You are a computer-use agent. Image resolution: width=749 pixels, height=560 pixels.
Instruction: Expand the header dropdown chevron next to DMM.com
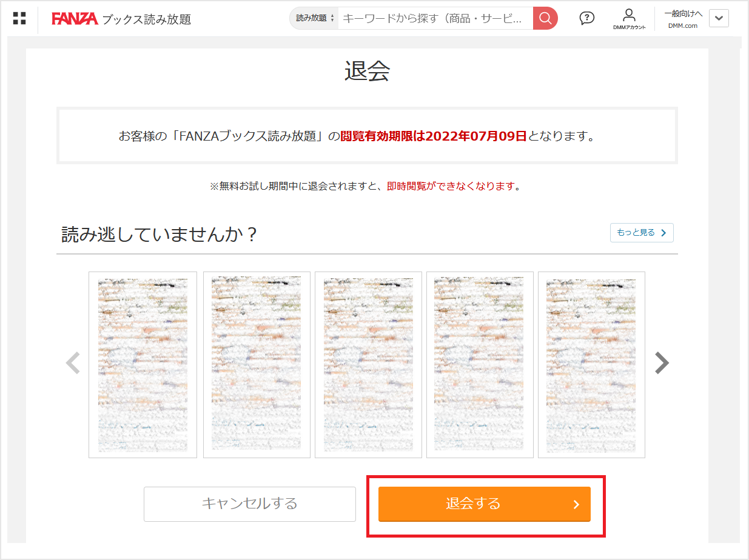[719, 18]
